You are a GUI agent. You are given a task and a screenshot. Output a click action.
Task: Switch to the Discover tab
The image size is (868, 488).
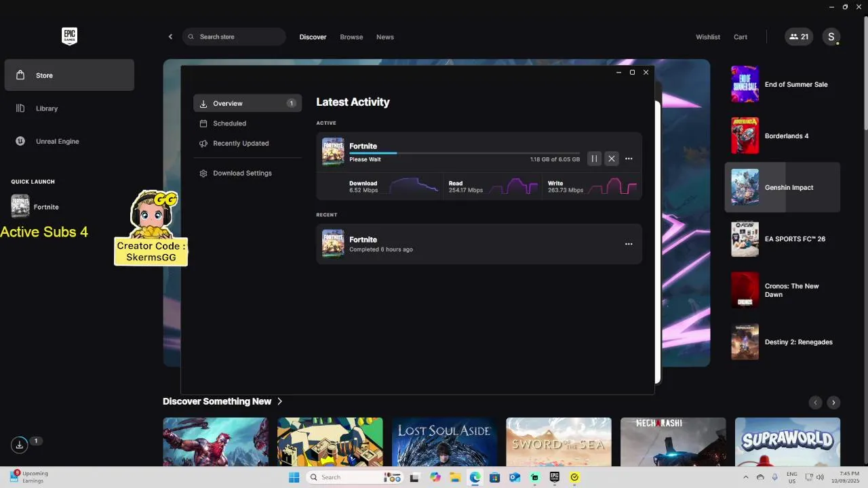click(x=313, y=37)
